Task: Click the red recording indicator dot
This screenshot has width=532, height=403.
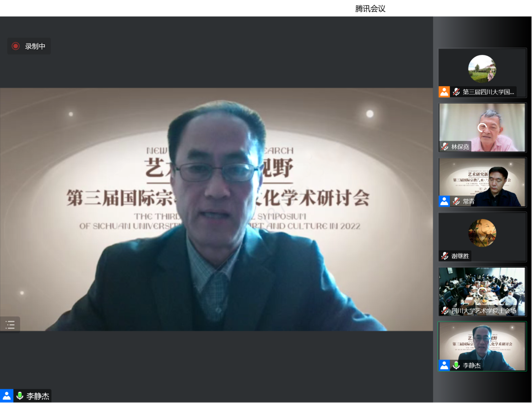Action: (15, 46)
